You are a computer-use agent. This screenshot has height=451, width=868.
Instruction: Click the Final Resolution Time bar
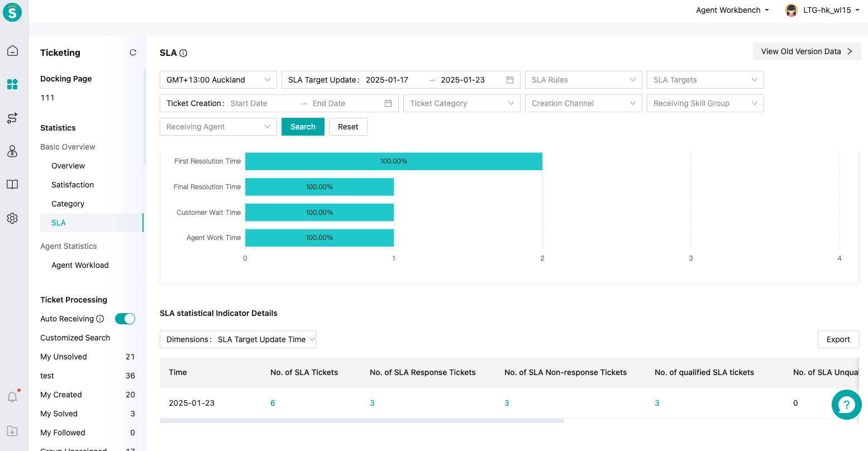coord(319,187)
